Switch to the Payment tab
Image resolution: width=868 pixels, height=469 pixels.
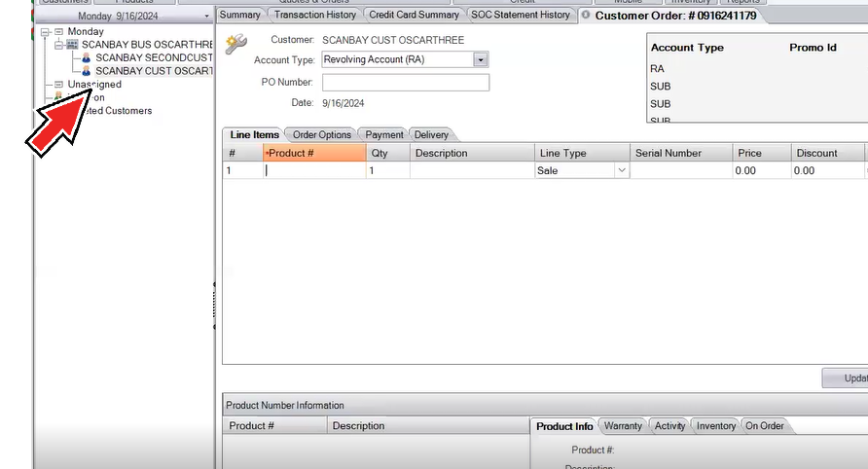[384, 135]
